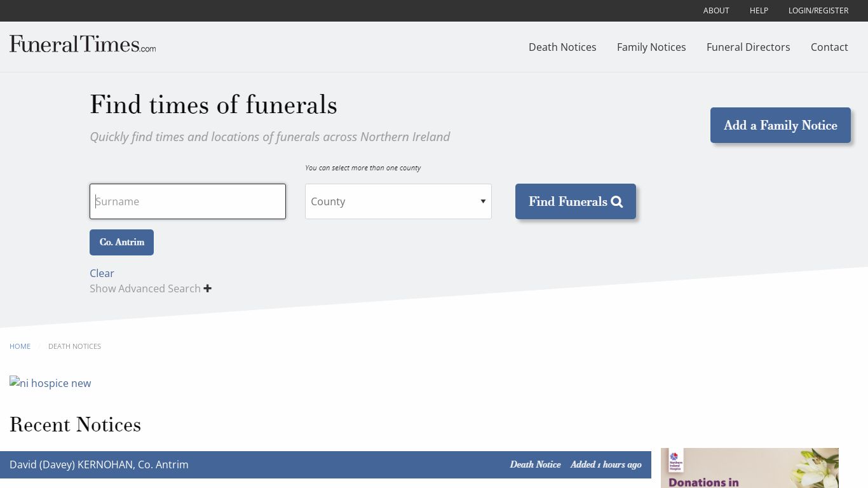Click 'You can select more than one county' hint

(x=363, y=168)
